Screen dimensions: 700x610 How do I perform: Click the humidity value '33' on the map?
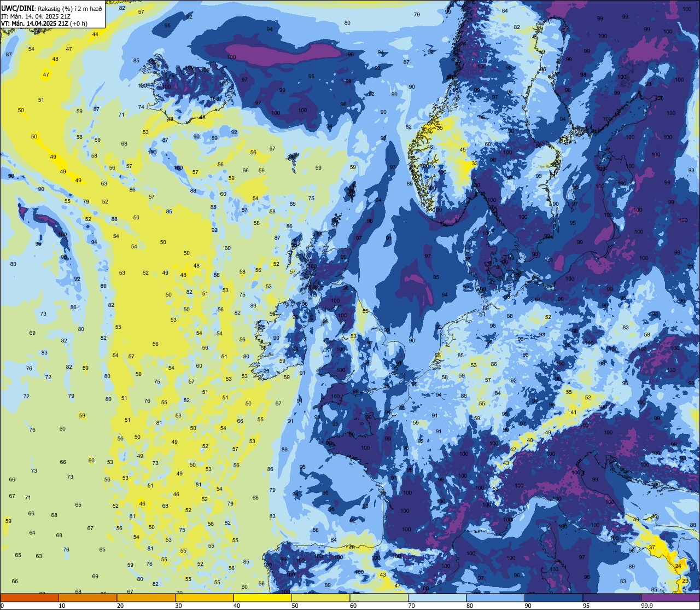(474, 163)
